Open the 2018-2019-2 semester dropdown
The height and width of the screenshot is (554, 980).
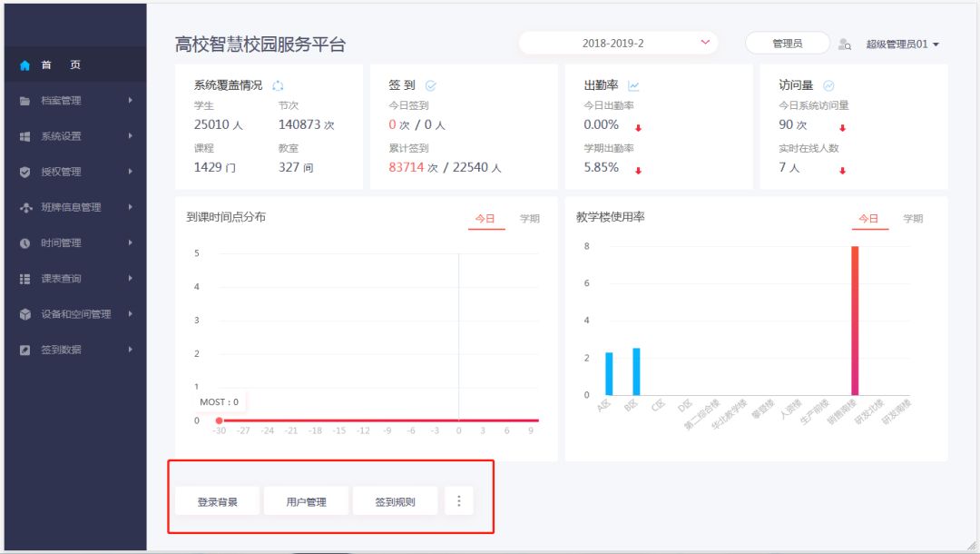[x=617, y=43]
